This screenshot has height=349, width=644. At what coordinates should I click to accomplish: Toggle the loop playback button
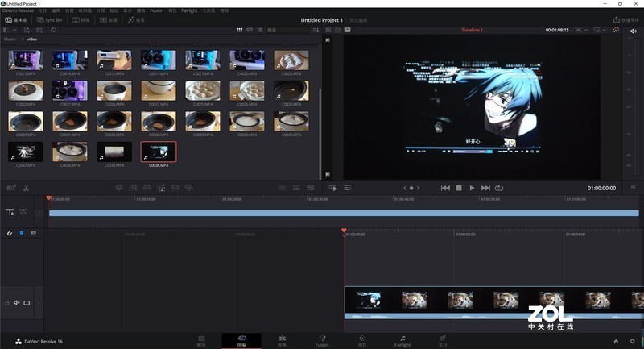(499, 188)
